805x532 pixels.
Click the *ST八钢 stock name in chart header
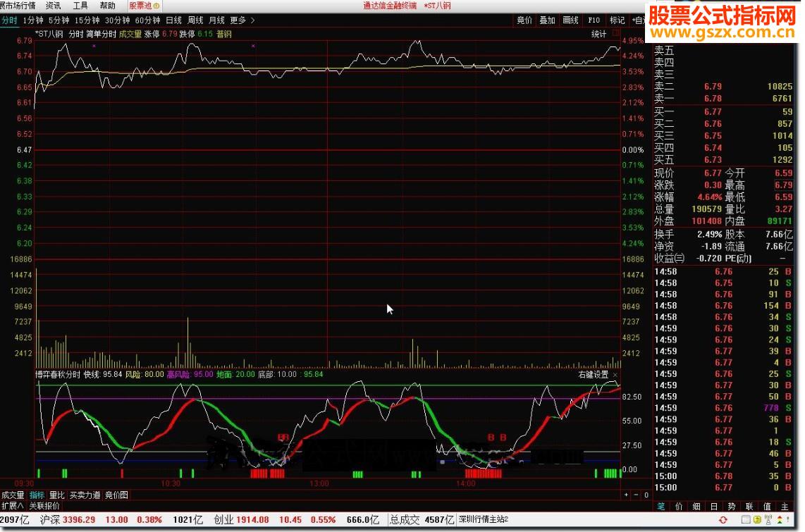coord(49,34)
